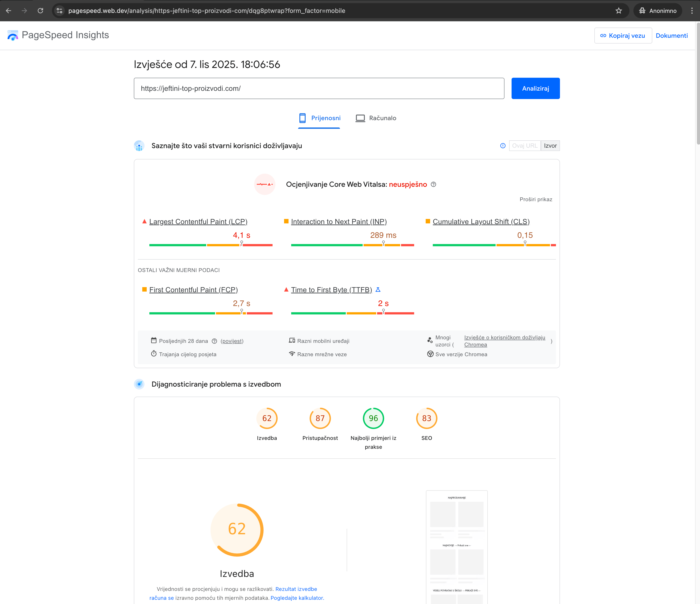The height and width of the screenshot is (604, 700).
Task: Switch to the Računalo tab
Action: tap(376, 118)
